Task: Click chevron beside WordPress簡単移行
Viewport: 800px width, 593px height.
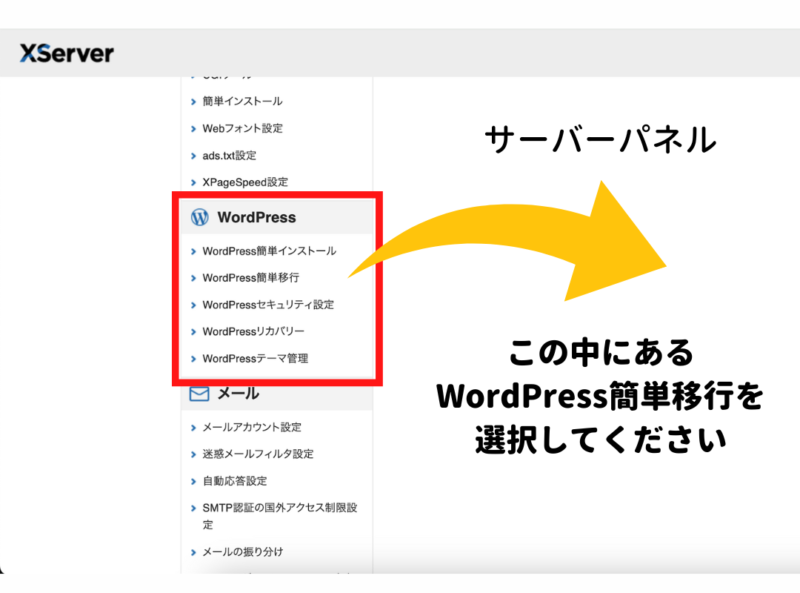Action: coord(193,279)
